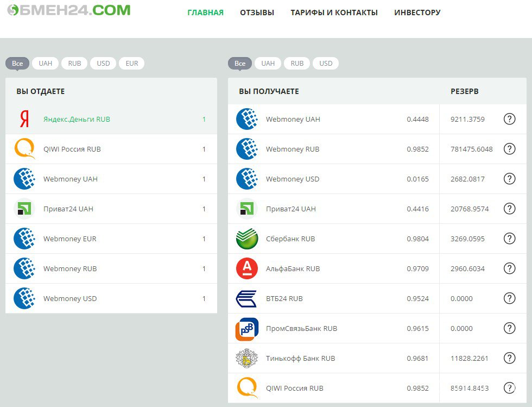The width and height of the screenshot is (532, 407).
Task: Click Webmoney UAH icon in the receive list
Action: [247, 119]
